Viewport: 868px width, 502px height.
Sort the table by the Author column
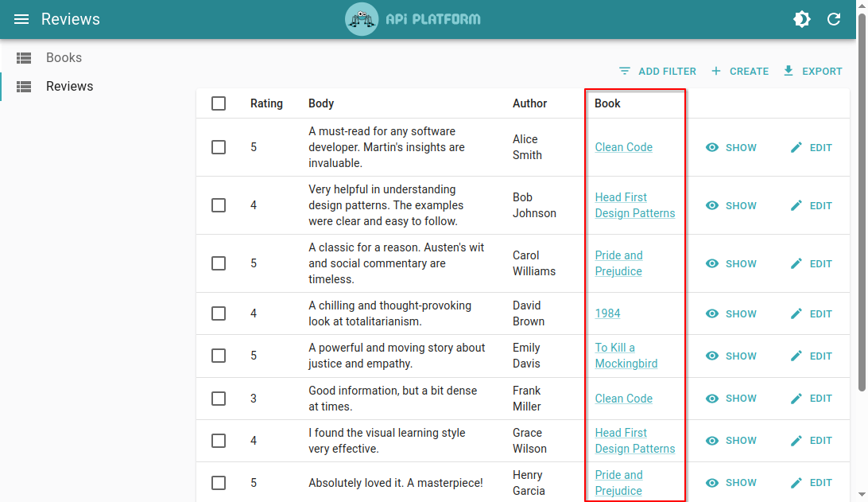(x=529, y=103)
